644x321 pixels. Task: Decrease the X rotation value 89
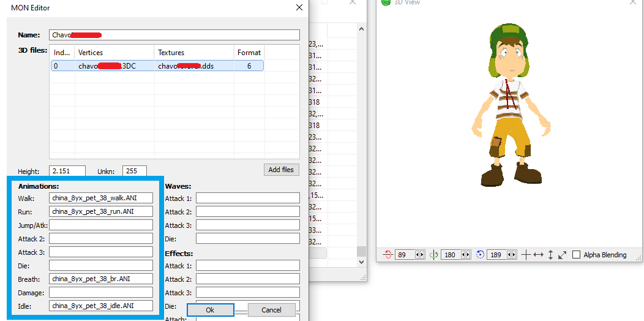(x=417, y=255)
